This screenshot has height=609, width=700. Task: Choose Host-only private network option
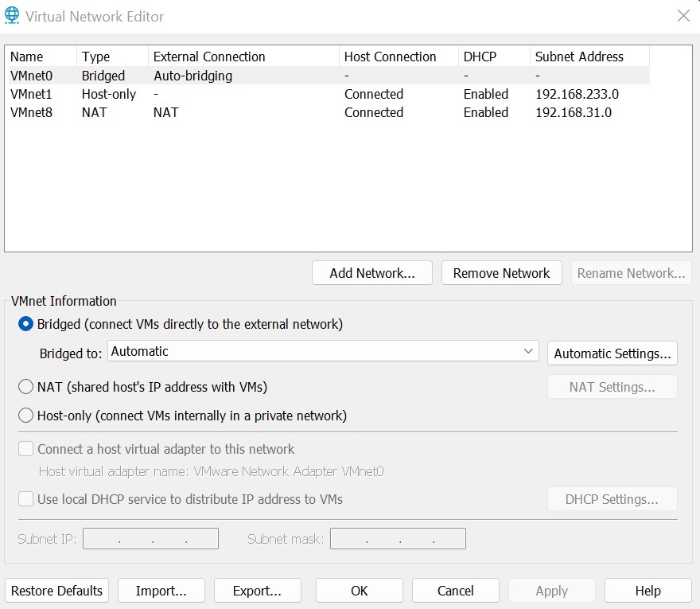pos(26,416)
